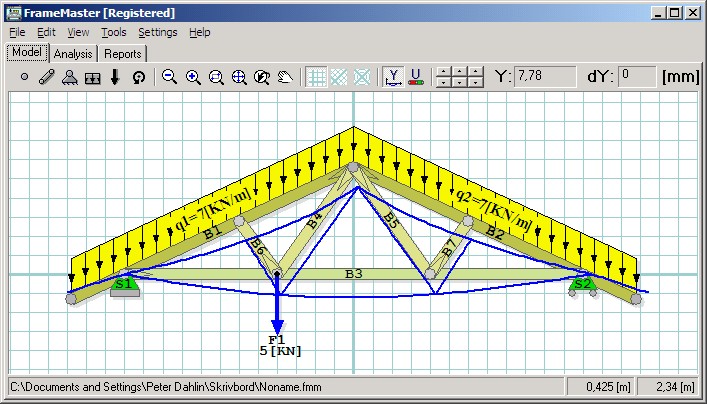The width and height of the screenshot is (707, 404).
Task: Click the Y coordinate value field
Action: click(x=543, y=76)
